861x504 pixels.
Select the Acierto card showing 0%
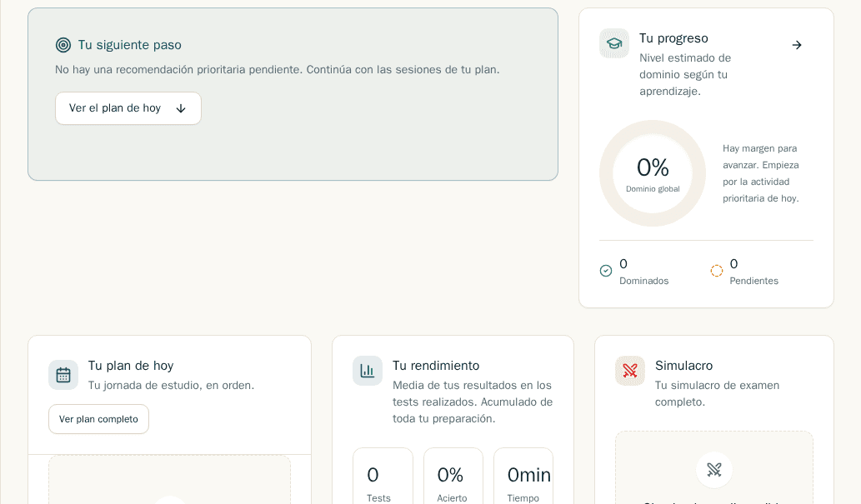point(453,476)
